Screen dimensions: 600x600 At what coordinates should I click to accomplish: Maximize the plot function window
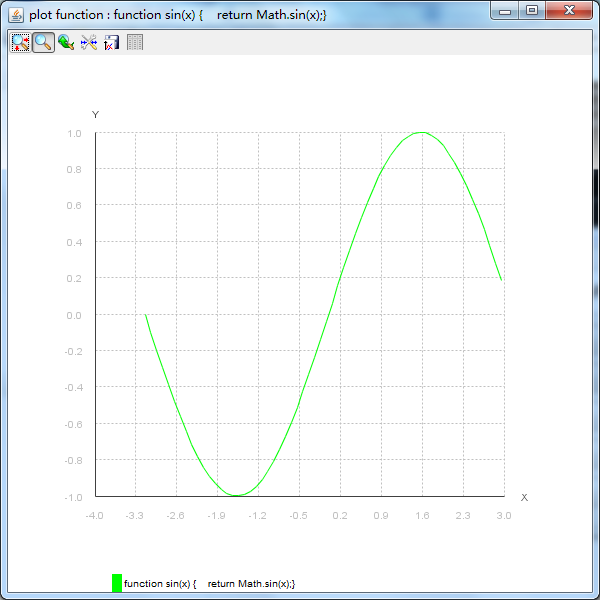532,11
